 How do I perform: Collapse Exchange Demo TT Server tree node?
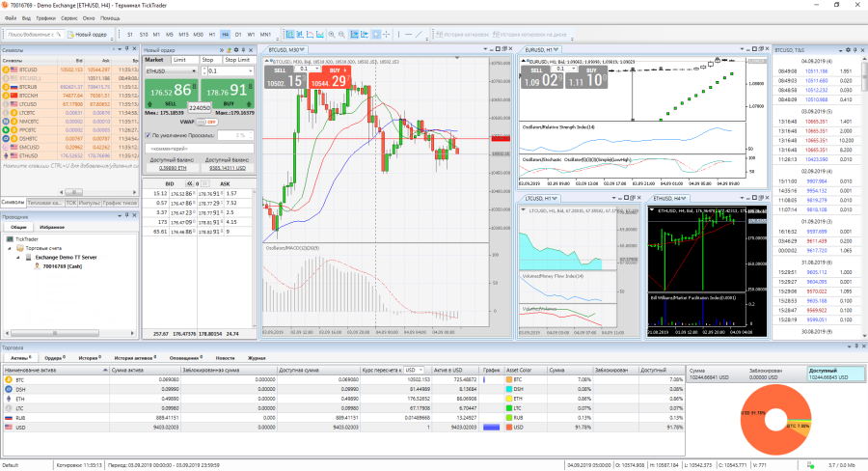18,257
